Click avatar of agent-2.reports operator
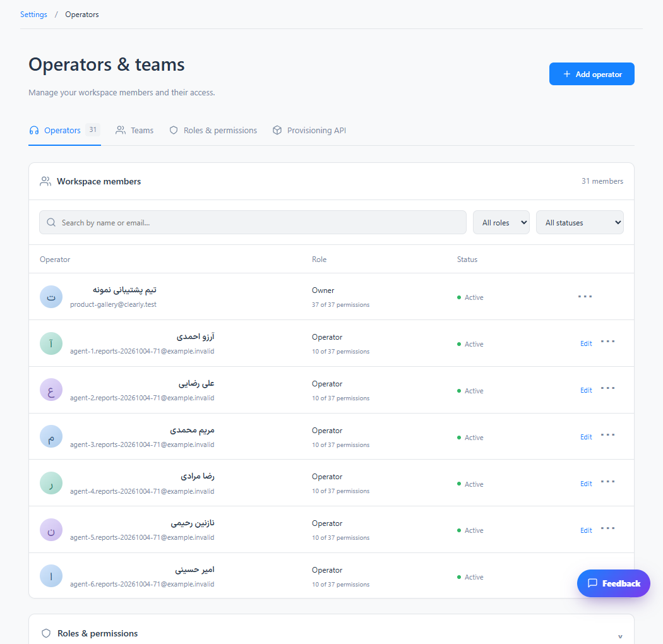The width and height of the screenshot is (663, 644). pos(51,390)
